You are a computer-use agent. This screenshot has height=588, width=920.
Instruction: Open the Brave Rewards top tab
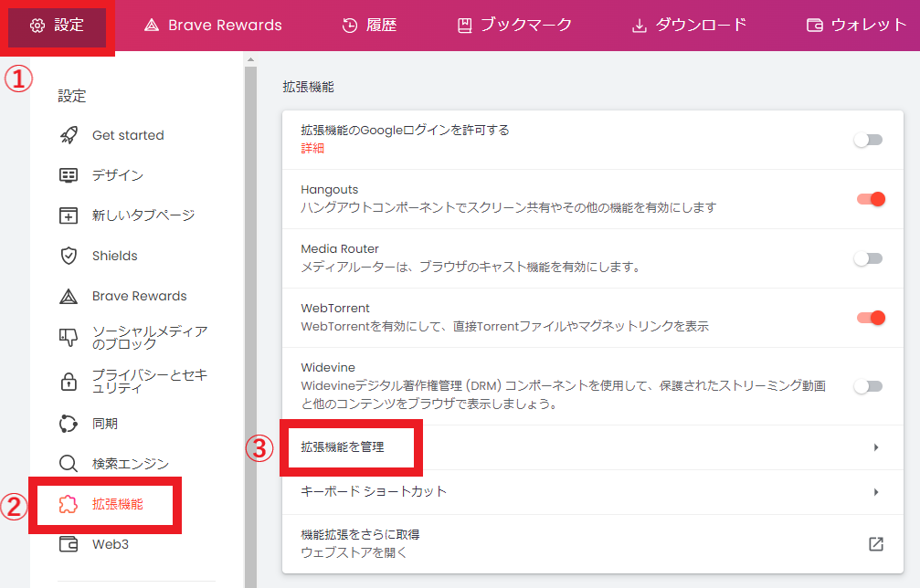pyautogui.click(x=213, y=26)
